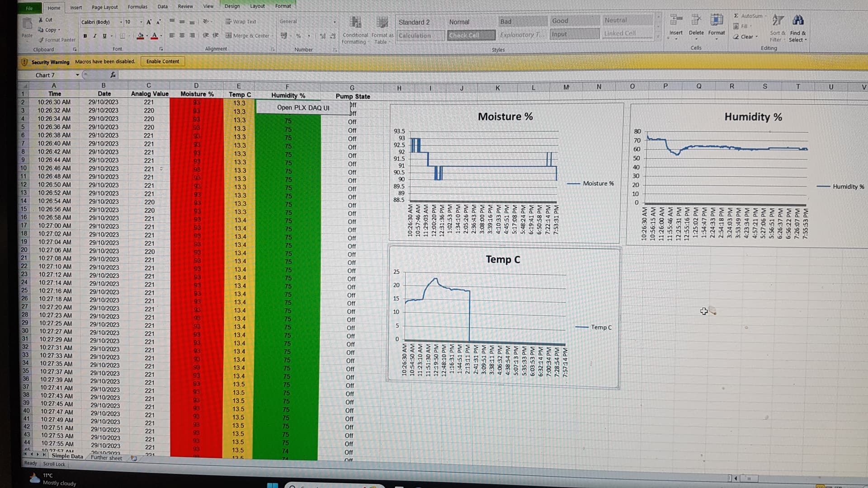Click the Enable Content button
868x488 pixels.
tap(162, 61)
